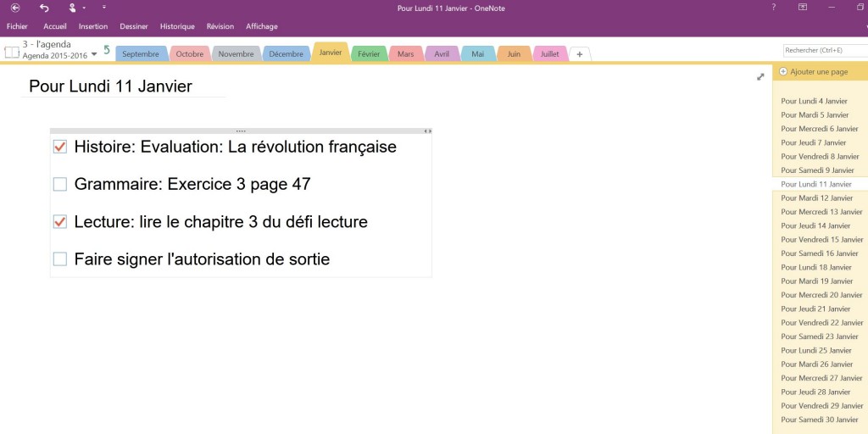Screen dimensions: 868x434
Task: Open the notebook list icon
Action: 11,52
